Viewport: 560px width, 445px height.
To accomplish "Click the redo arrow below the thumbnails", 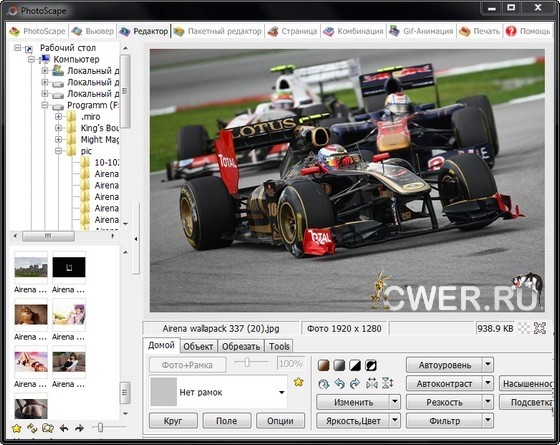I will 79,428.
